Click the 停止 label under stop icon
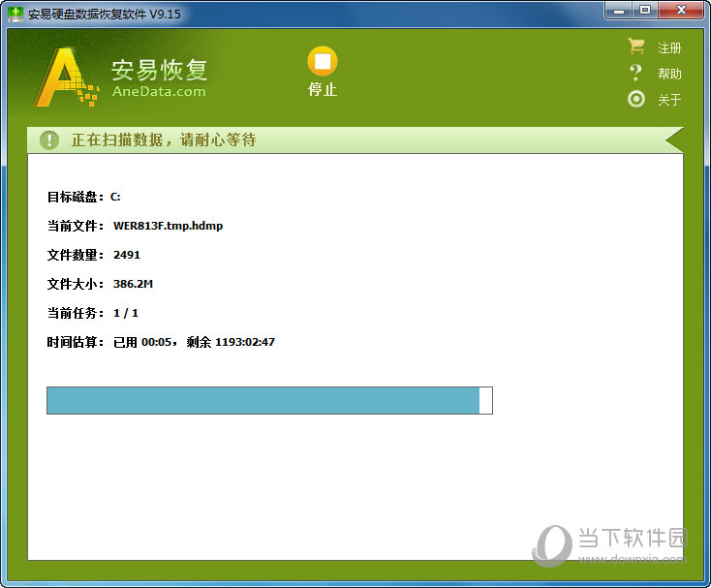711x588 pixels. [x=323, y=89]
